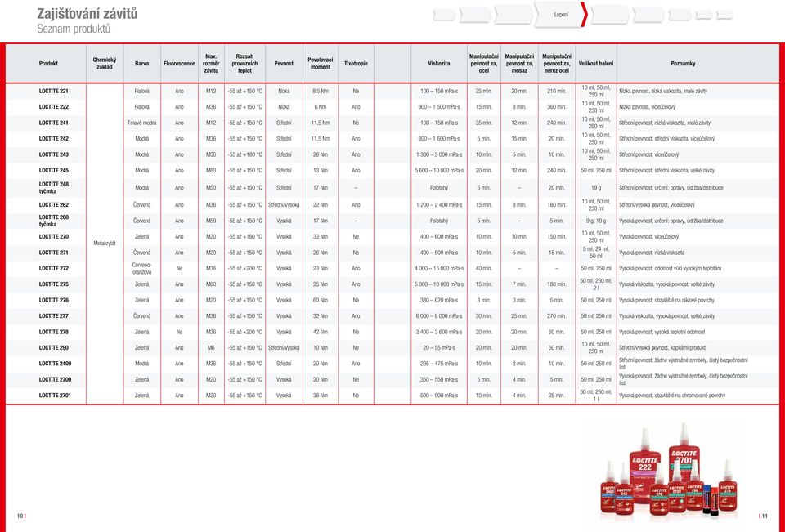Select the 'LOCTITE 2700' product name
Image resolution: width=785 pixels, height=532 pixels.
coord(55,379)
